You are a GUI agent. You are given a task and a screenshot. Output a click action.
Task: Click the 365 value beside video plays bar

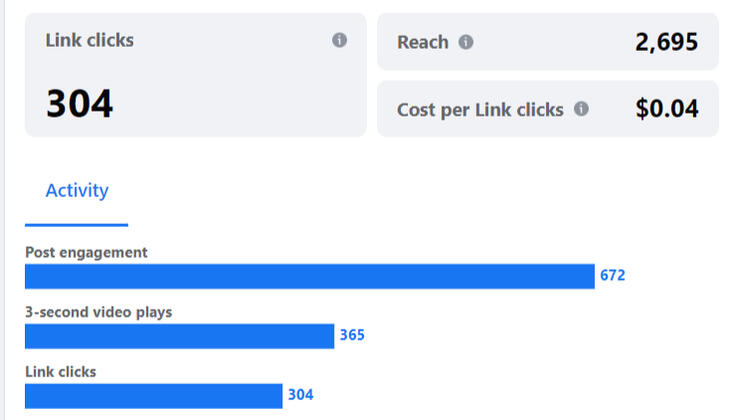[352, 336]
